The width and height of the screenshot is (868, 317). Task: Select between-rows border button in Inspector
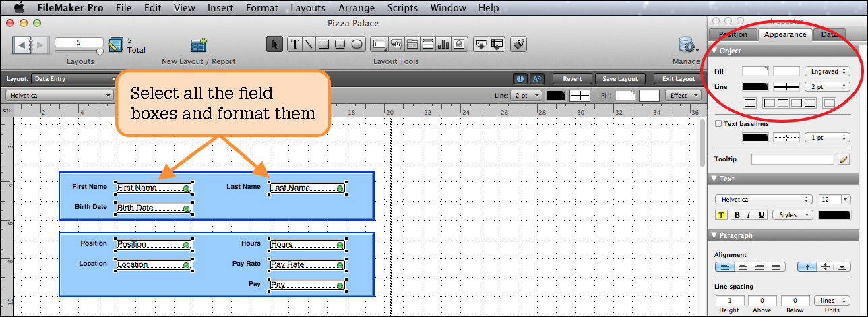tap(830, 103)
